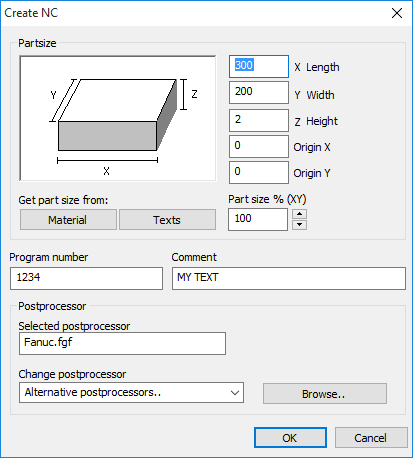Image resolution: width=413 pixels, height=458 pixels.
Task: Close the Create NC window
Action: click(x=397, y=13)
